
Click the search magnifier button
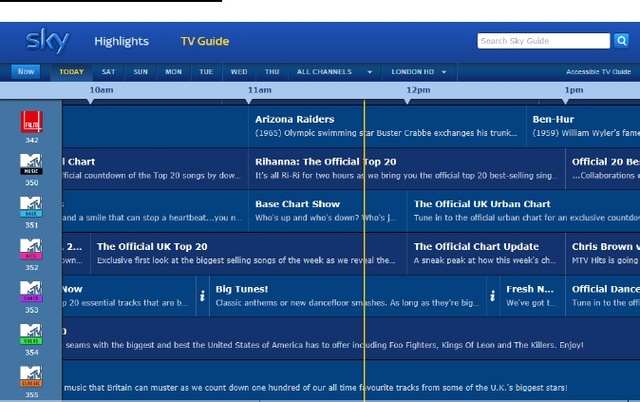[x=621, y=41]
